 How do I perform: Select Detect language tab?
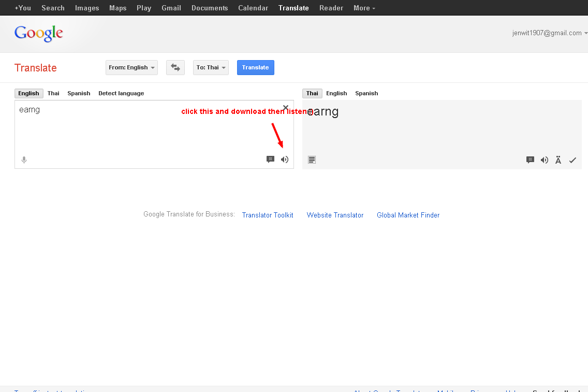point(121,93)
